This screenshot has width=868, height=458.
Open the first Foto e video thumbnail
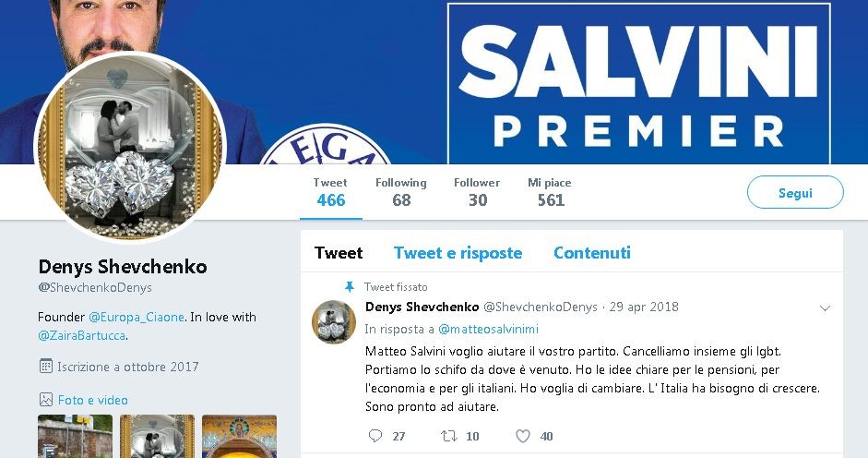pos(75,437)
